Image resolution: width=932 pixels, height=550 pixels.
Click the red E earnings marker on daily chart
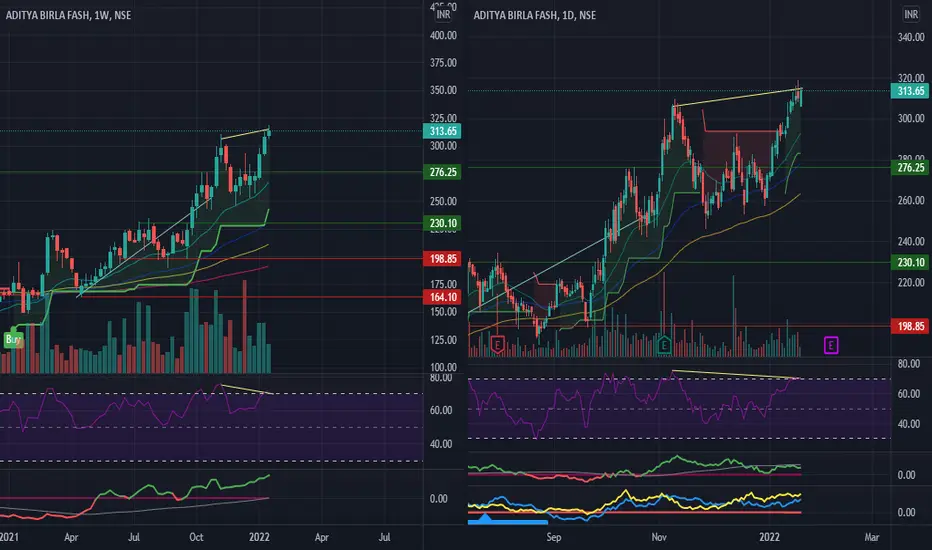tap(498, 344)
